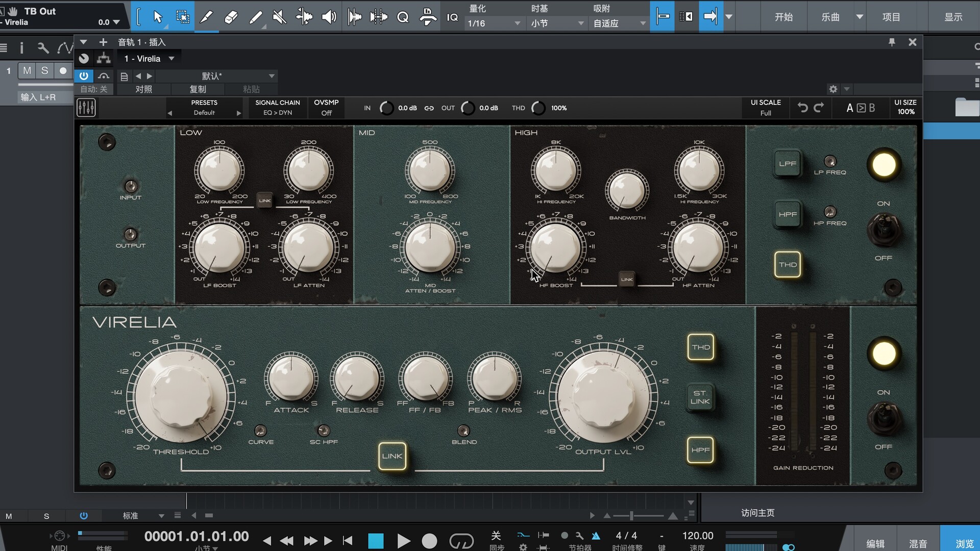Click the undo arrow in the Virelia header
The width and height of the screenshot is (980, 551).
pos(802,108)
